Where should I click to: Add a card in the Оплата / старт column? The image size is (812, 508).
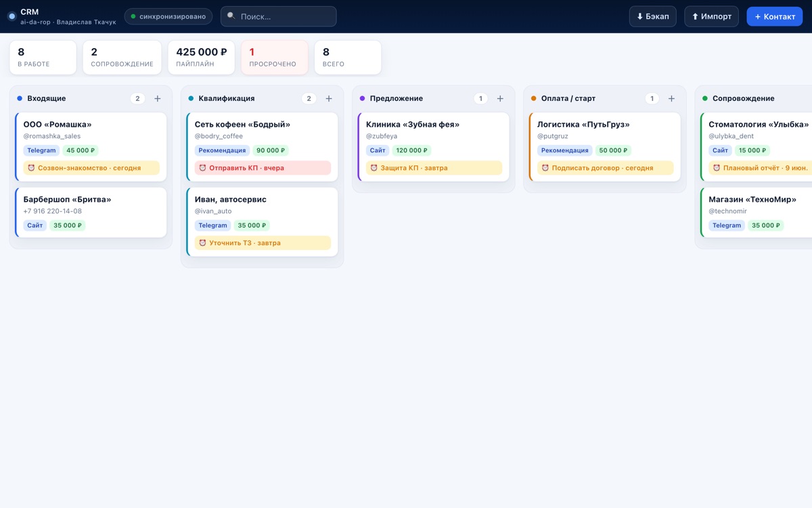671,99
